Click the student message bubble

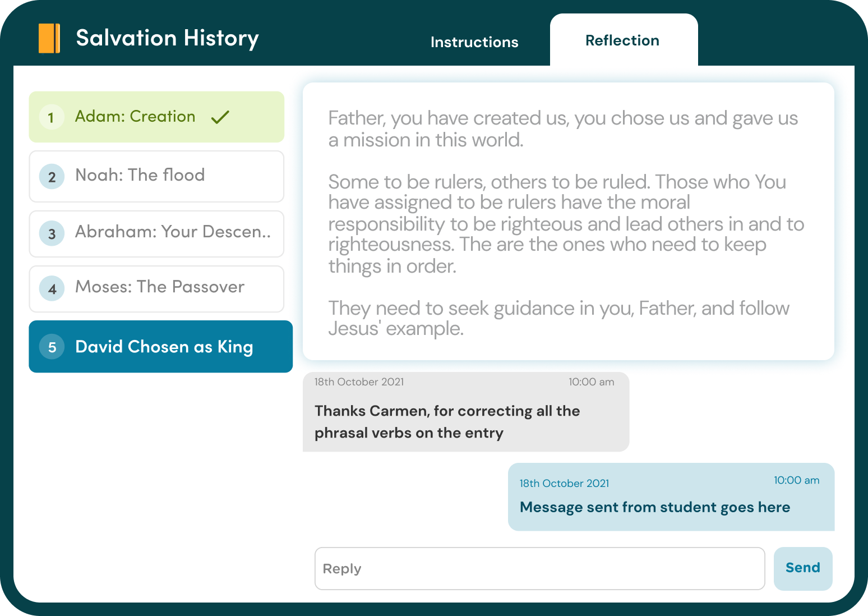point(671,497)
